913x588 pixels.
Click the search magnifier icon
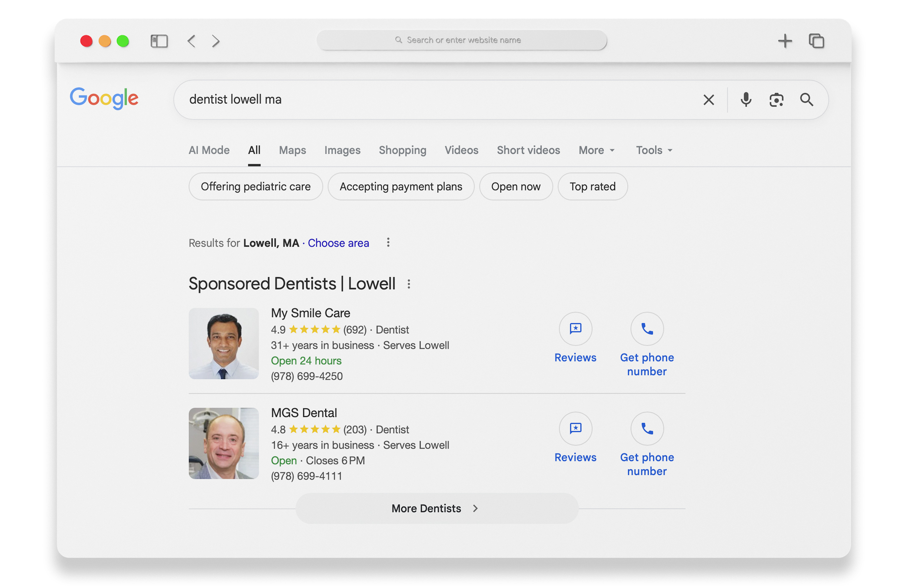coord(807,100)
